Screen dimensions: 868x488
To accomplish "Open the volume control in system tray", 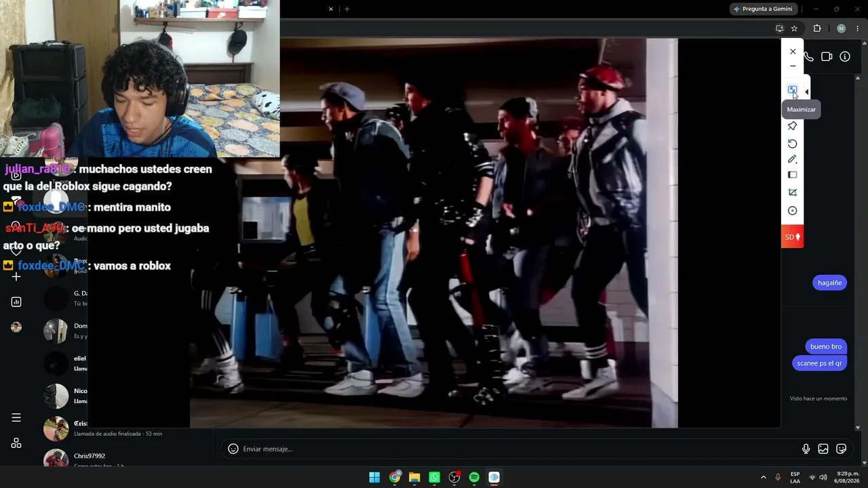I will pyautogui.click(x=823, y=477).
